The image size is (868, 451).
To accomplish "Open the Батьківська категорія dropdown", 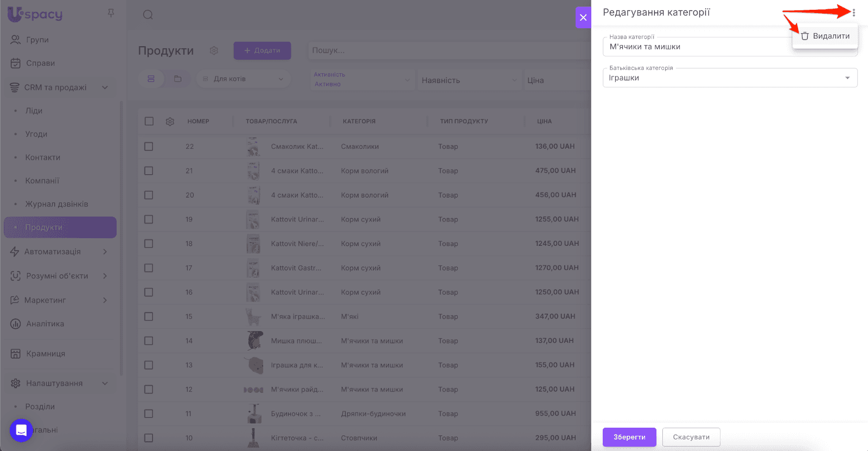I will point(730,78).
